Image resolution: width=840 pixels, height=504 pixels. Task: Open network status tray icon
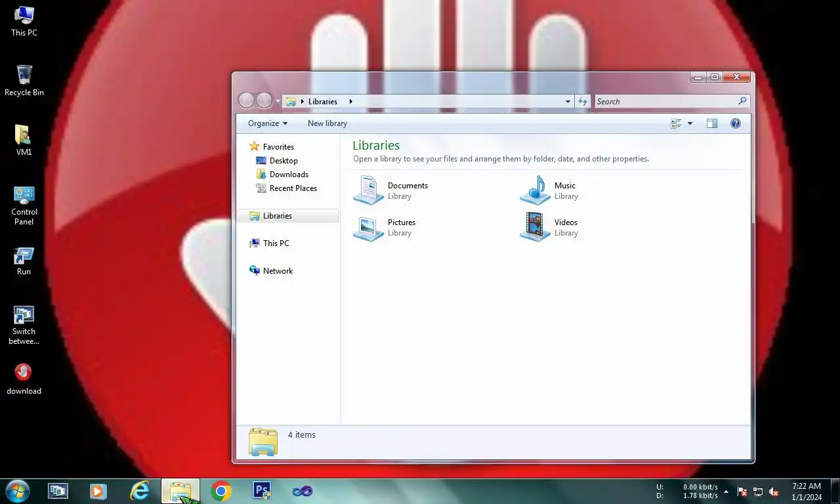(758, 492)
